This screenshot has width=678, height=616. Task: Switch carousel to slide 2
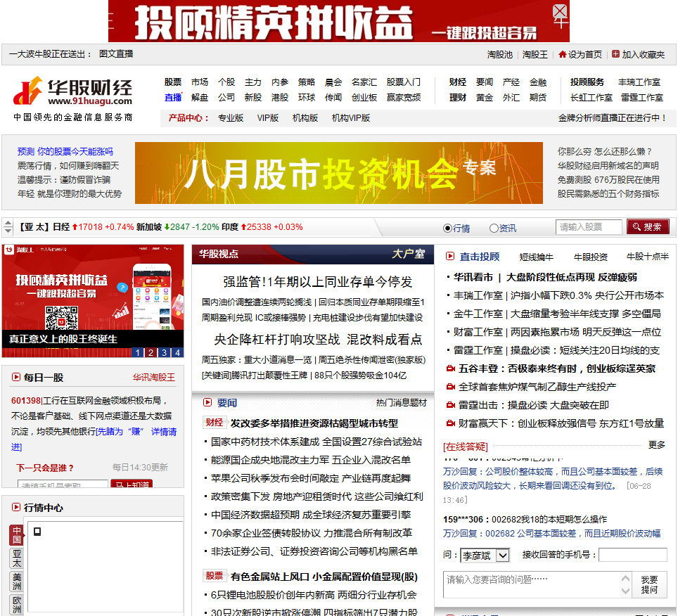click(151, 352)
